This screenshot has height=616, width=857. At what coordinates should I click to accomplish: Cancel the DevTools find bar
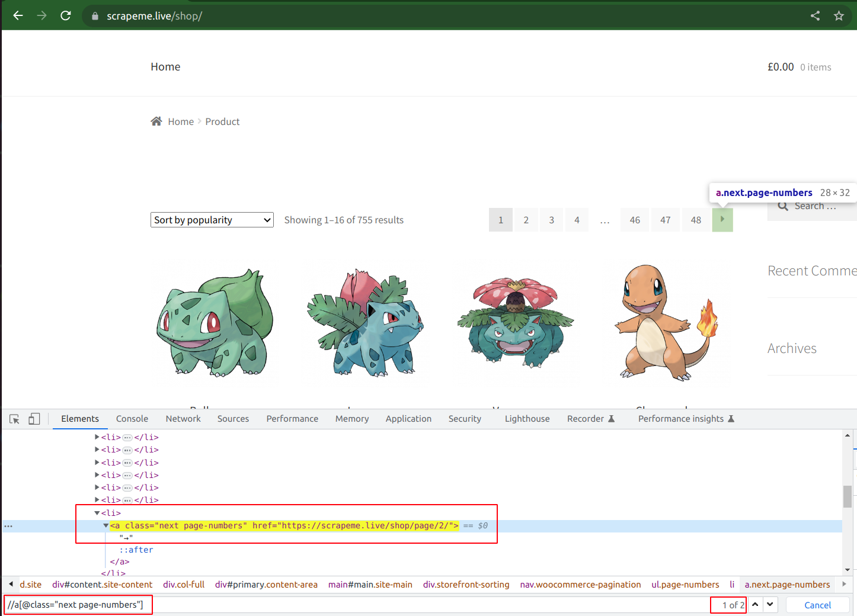[817, 605]
